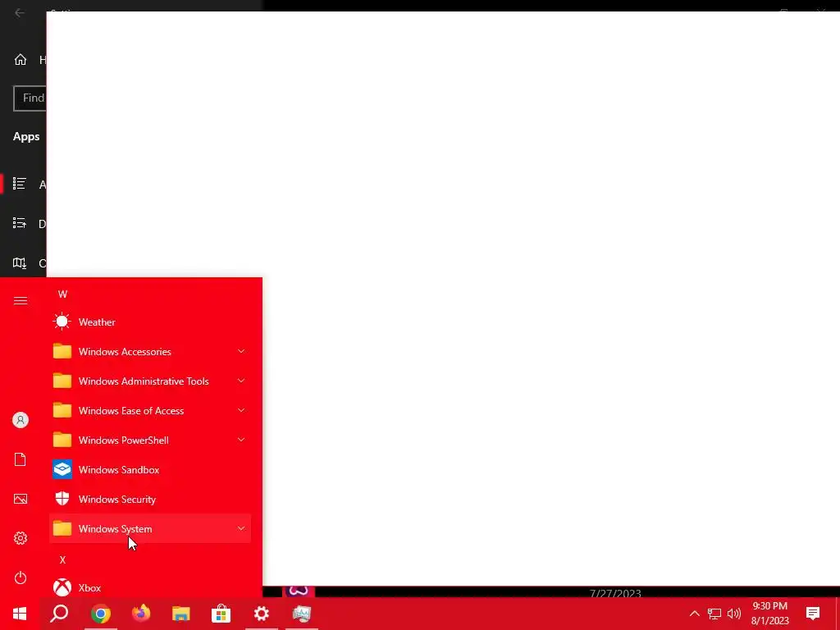This screenshot has height=630, width=840.
Task: Jump to the W letter header
Action: click(x=62, y=294)
